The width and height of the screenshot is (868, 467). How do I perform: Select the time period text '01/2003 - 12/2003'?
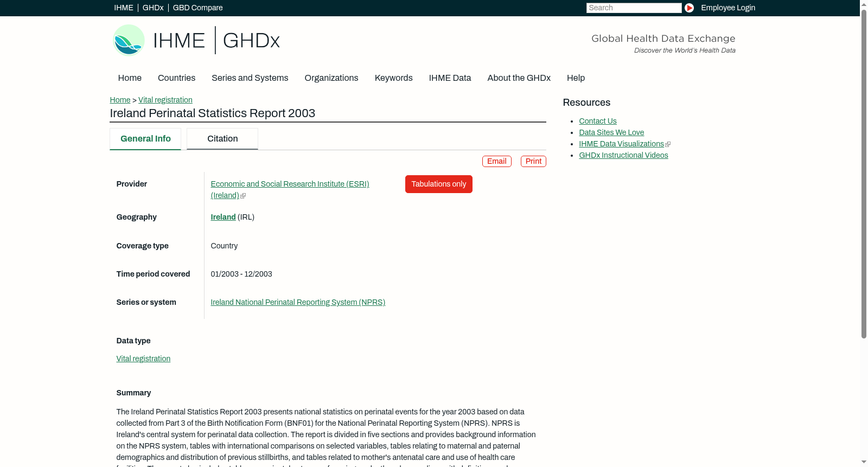tap(241, 274)
